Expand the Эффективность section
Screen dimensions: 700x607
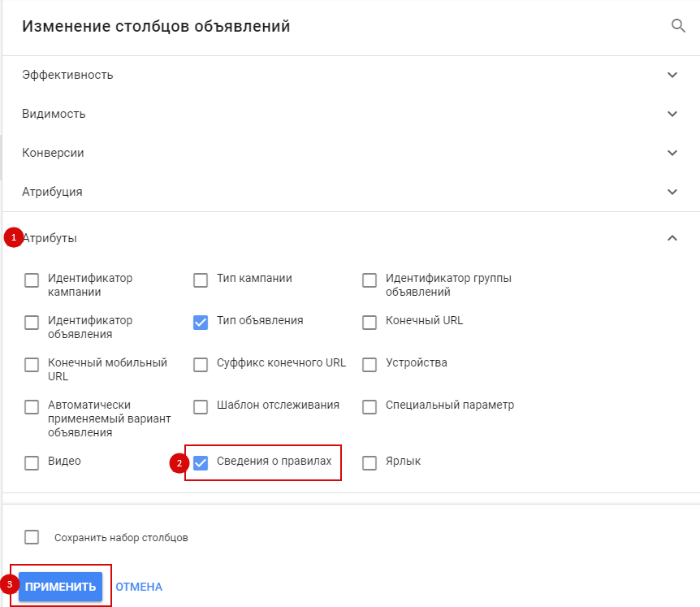pos(672,75)
